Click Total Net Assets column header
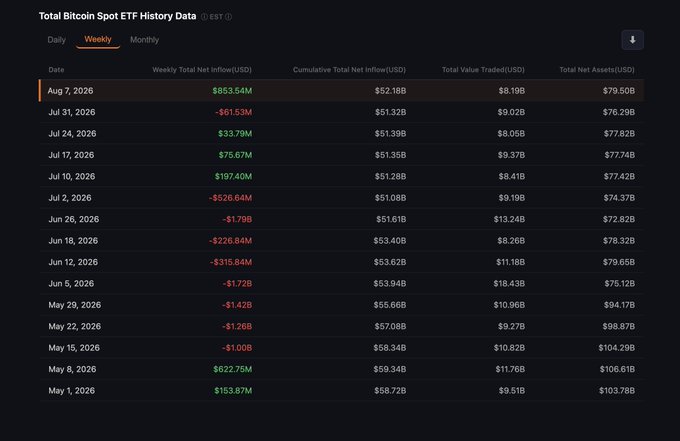 pos(597,70)
